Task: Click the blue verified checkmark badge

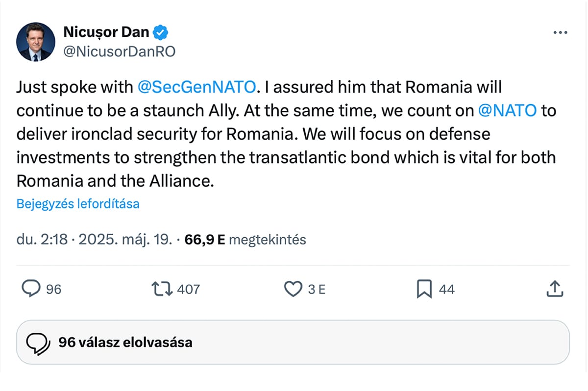Action: pos(161,32)
